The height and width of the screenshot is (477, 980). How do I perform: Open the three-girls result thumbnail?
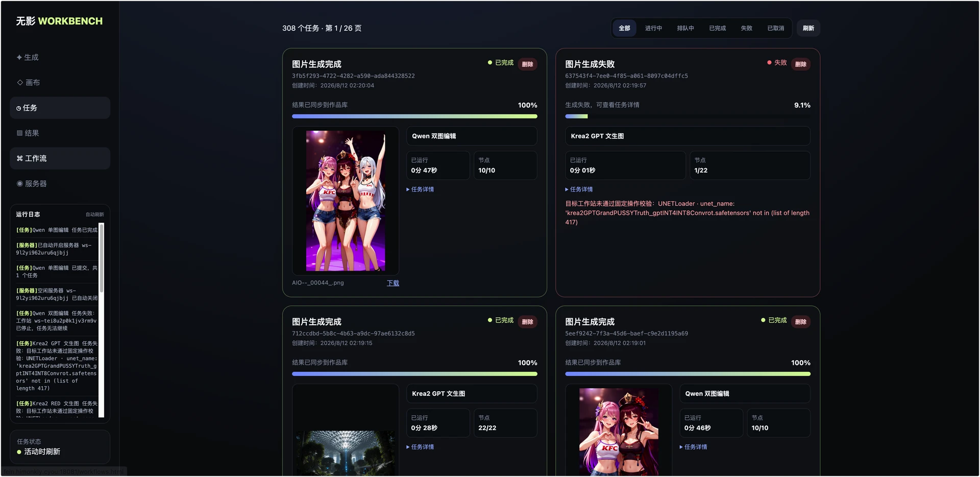click(x=346, y=201)
